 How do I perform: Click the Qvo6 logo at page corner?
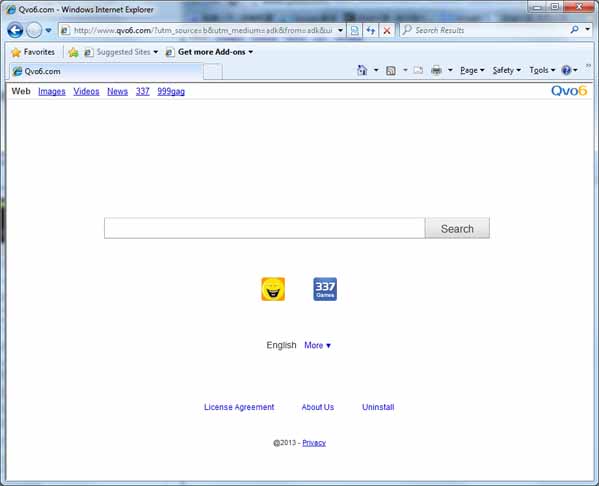point(569,91)
